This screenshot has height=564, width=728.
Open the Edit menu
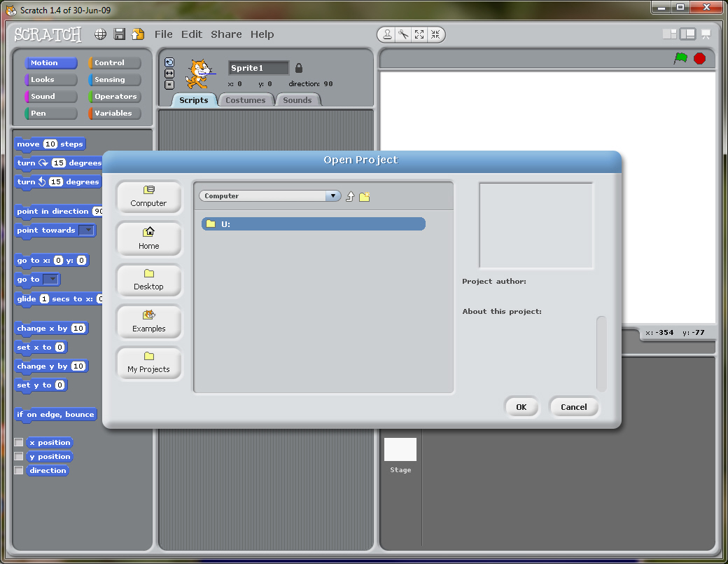pyautogui.click(x=192, y=34)
